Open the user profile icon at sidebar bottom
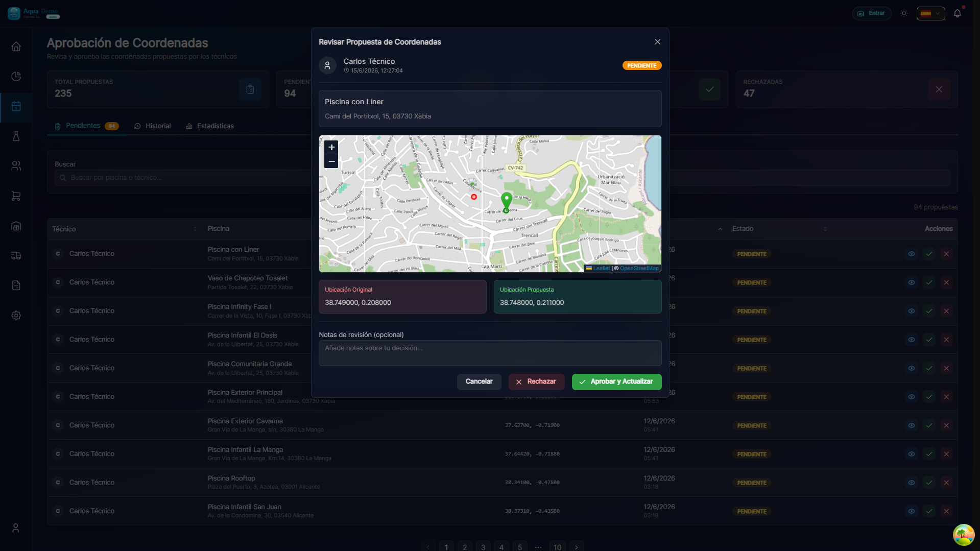This screenshot has height=551, width=980. click(16, 528)
